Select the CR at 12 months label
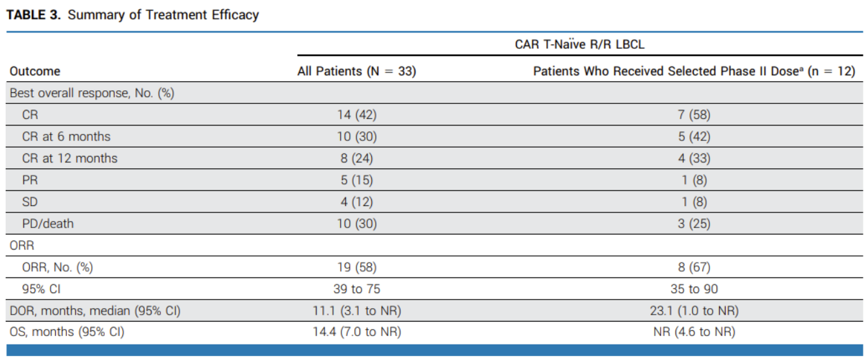This screenshot has height=362, width=868. pos(70,159)
